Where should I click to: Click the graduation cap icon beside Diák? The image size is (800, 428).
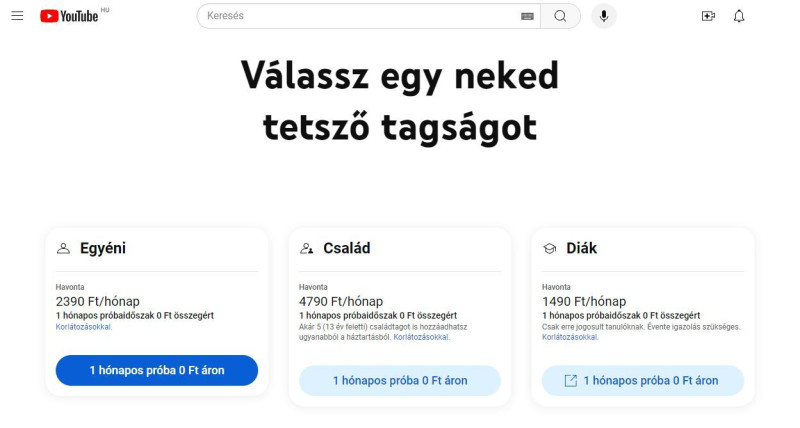pyautogui.click(x=550, y=248)
